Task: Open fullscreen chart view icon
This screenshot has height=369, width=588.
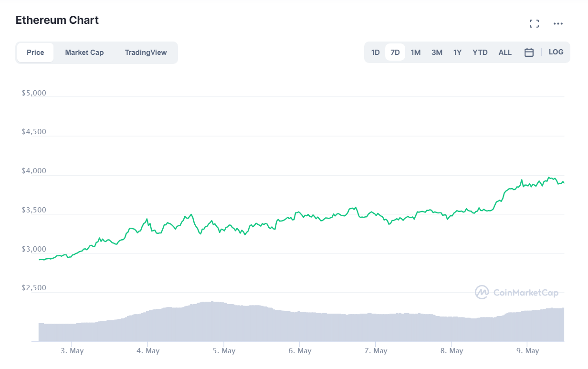Action: click(x=535, y=24)
